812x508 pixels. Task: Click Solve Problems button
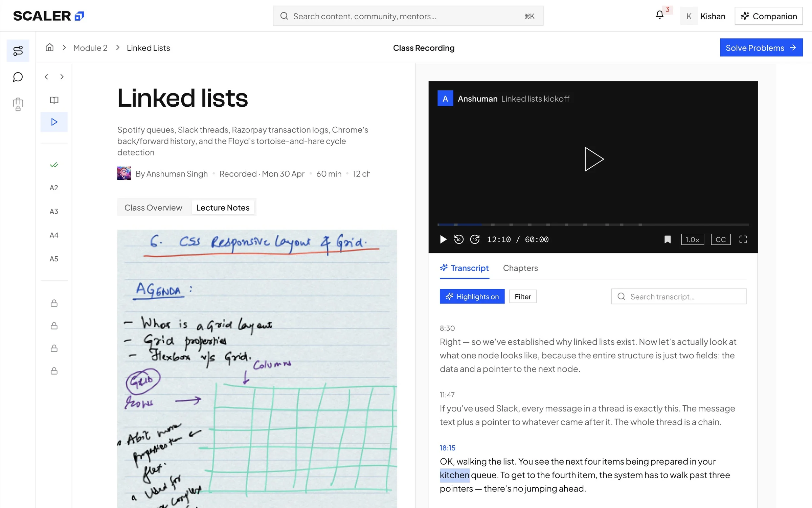pos(761,47)
